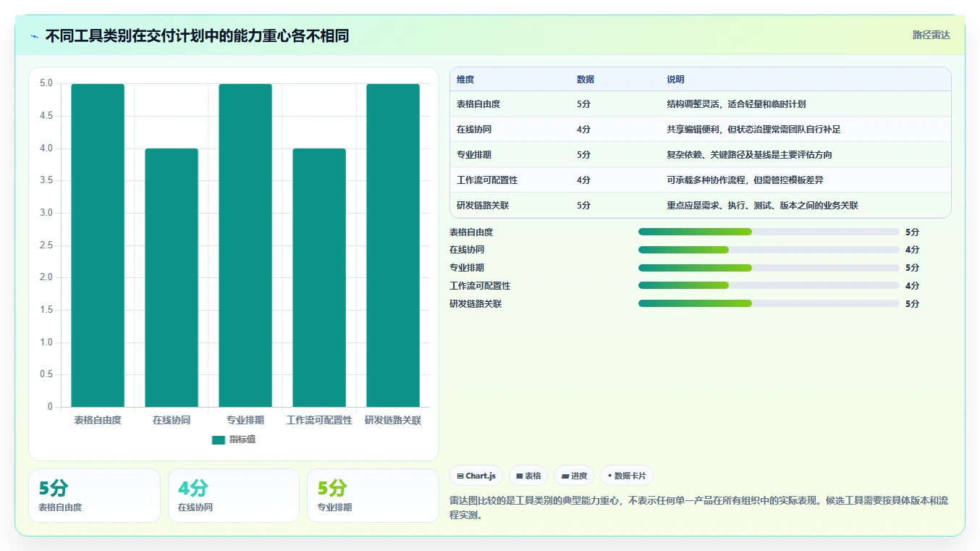This screenshot has height=551, width=980.
Task: Click the page title heading text
Action: pyautogui.click(x=197, y=35)
